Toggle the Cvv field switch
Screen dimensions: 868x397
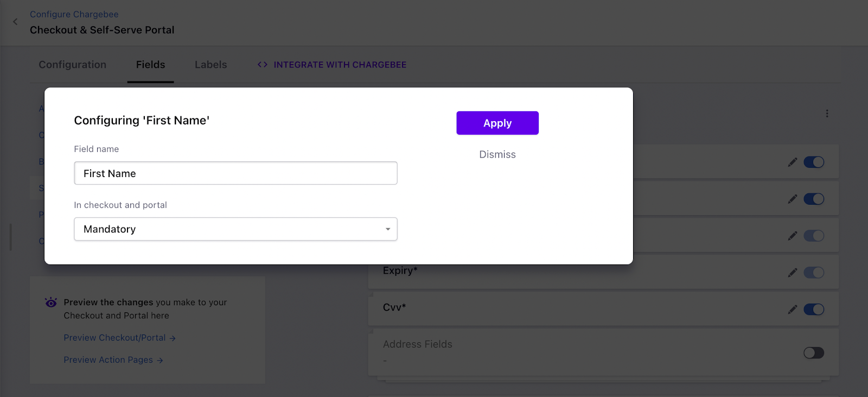tap(814, 310)
